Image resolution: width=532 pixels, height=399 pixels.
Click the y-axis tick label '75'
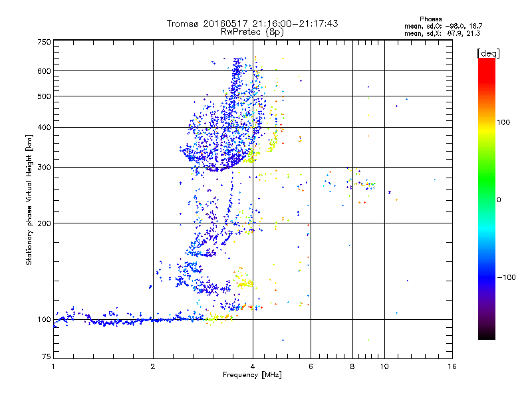[47, 356]
